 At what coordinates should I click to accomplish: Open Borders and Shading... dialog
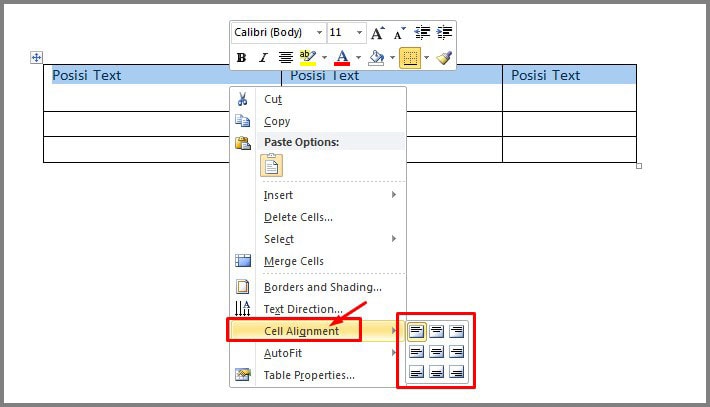tap(318, 287)
